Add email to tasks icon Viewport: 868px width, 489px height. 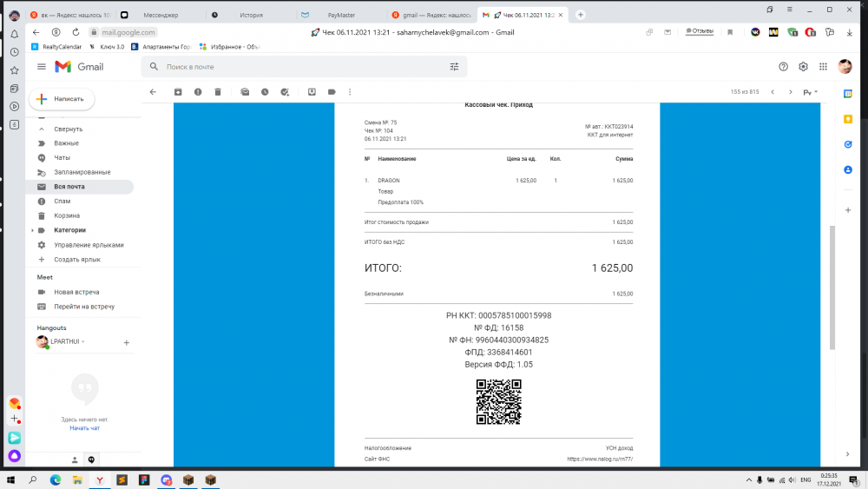tap(285, 92)
